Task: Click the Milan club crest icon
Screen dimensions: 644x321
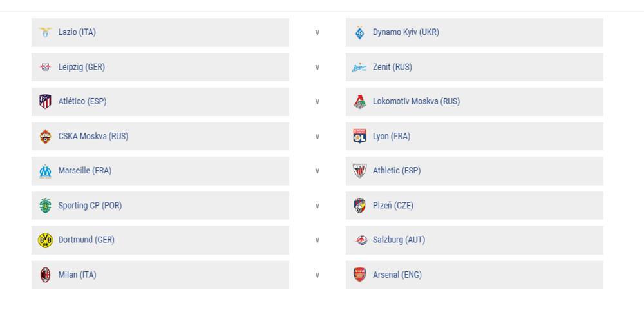Action: click(45, 275)
